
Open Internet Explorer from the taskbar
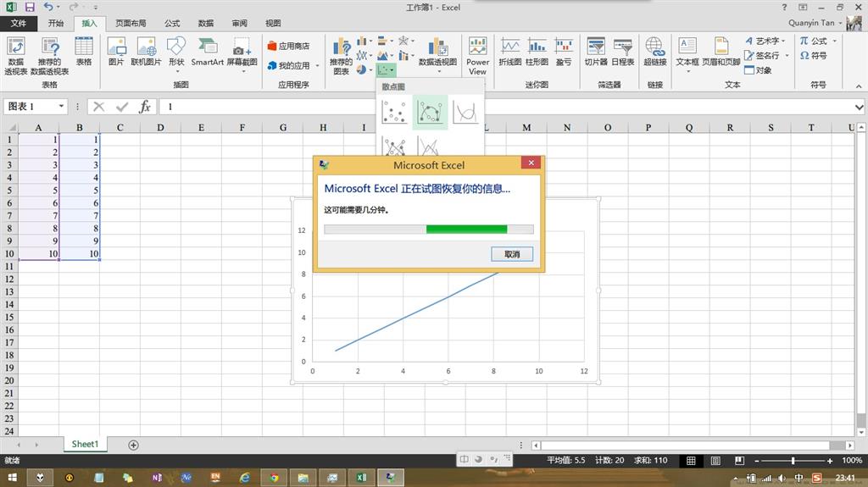(x=244, y=478)
